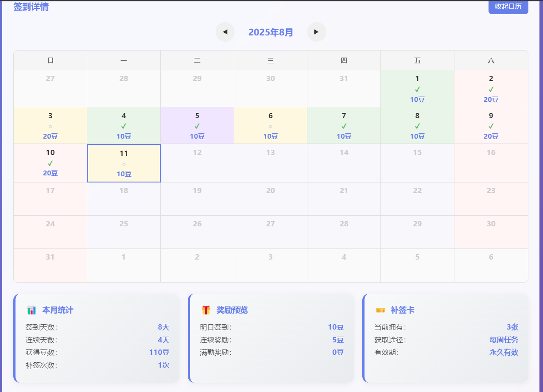Click the 签到天数 value 8天
Image resolution: width=543 pixels, height=392 pixels.
(163, 327)
